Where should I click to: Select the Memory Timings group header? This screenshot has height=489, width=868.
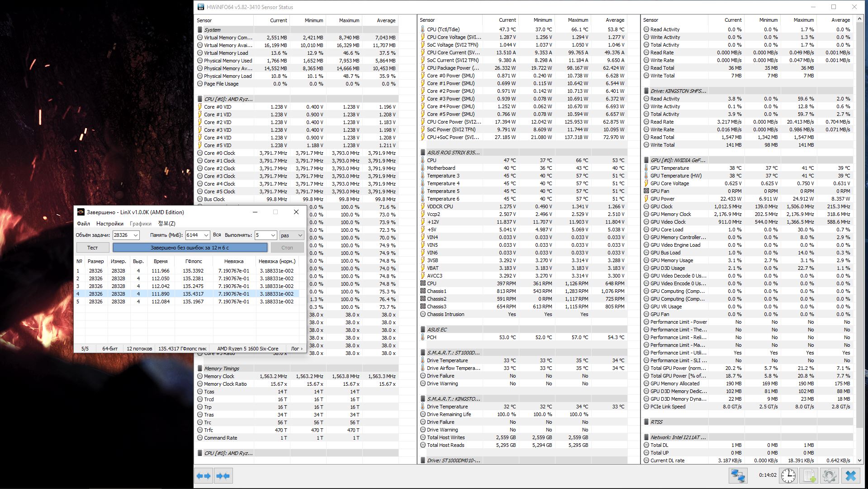coord(298,369)
